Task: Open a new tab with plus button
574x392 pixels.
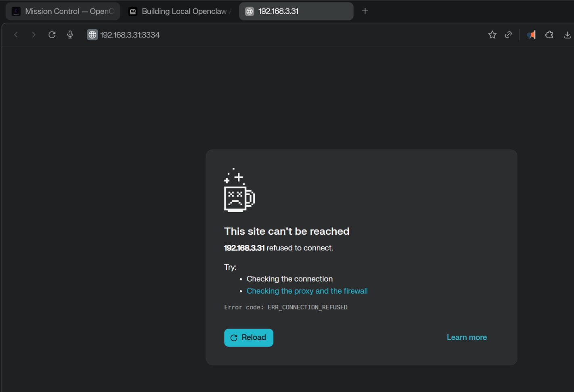Action: tap(365, 11)
